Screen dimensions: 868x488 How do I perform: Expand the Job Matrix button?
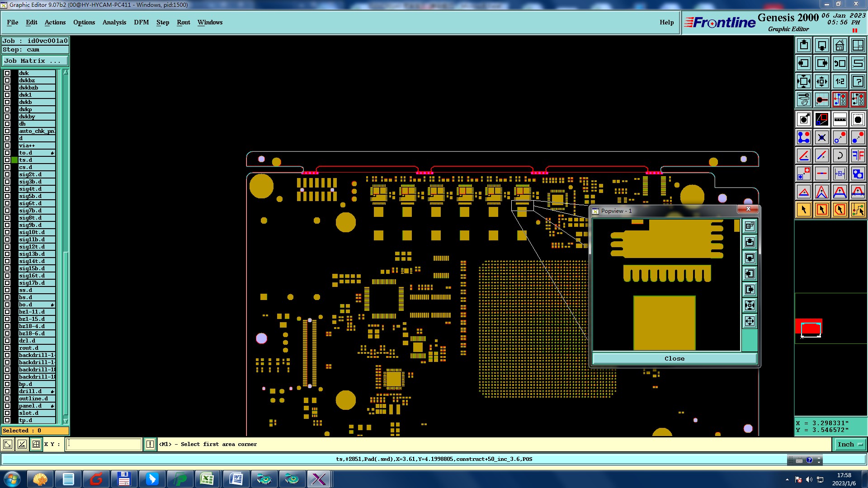(35, 61)
